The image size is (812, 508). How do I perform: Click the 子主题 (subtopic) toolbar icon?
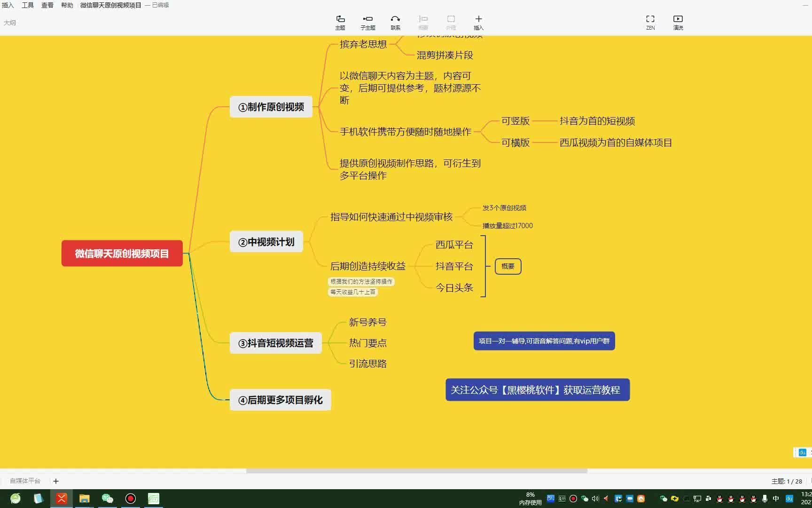[x=368, y=22]
